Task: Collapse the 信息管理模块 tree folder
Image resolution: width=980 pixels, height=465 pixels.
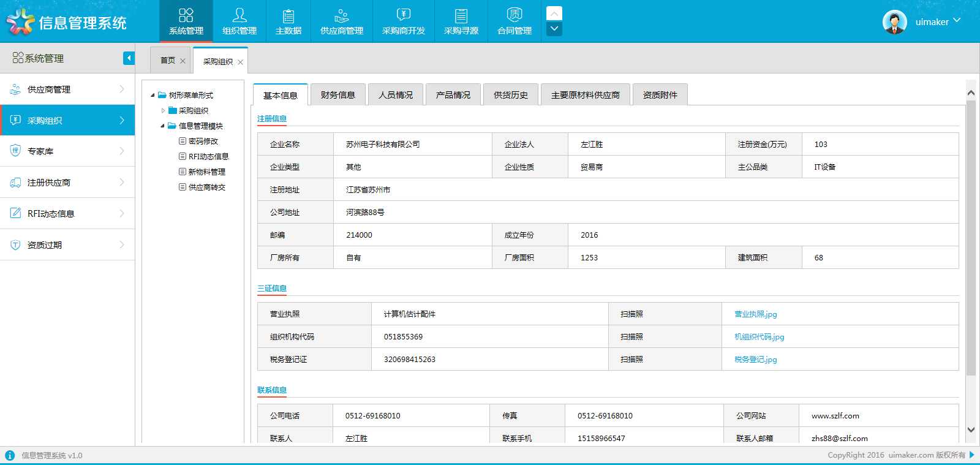Action: point(163,126)
